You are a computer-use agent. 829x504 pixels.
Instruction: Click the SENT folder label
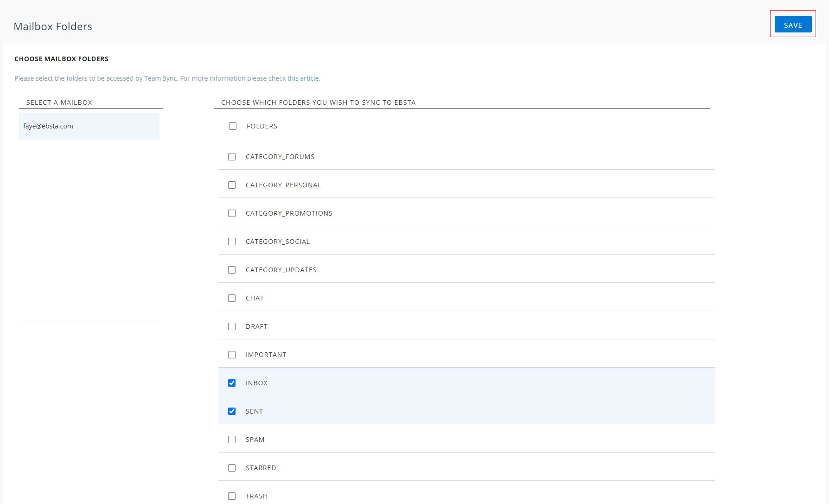[x=254, y=411]
